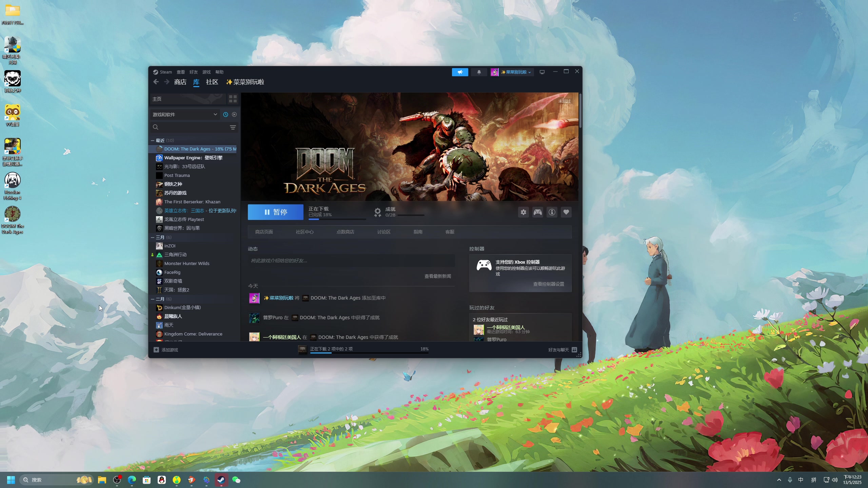
Task: Click the download thumbnail in bottom bar
Action: tap(302, 350)
